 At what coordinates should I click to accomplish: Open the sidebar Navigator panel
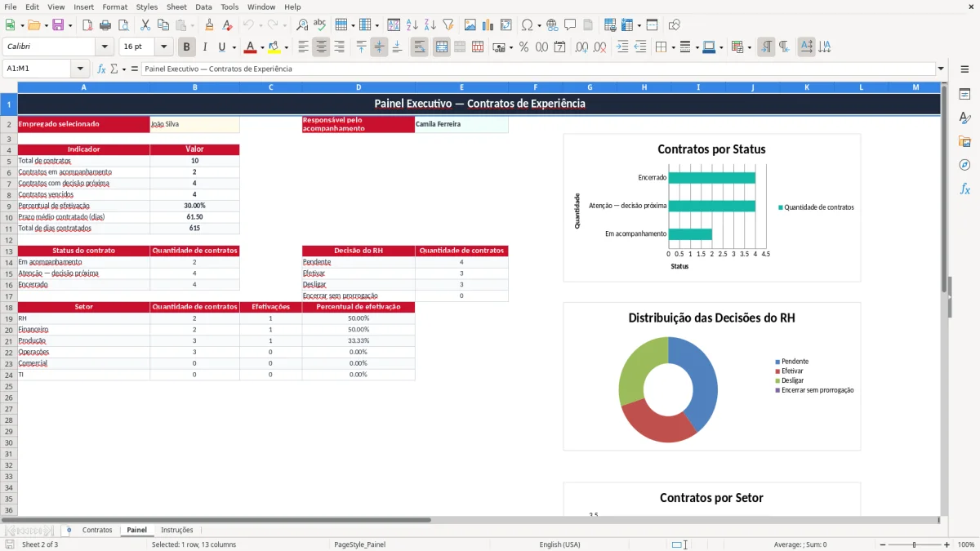click(x=964, y=166)
